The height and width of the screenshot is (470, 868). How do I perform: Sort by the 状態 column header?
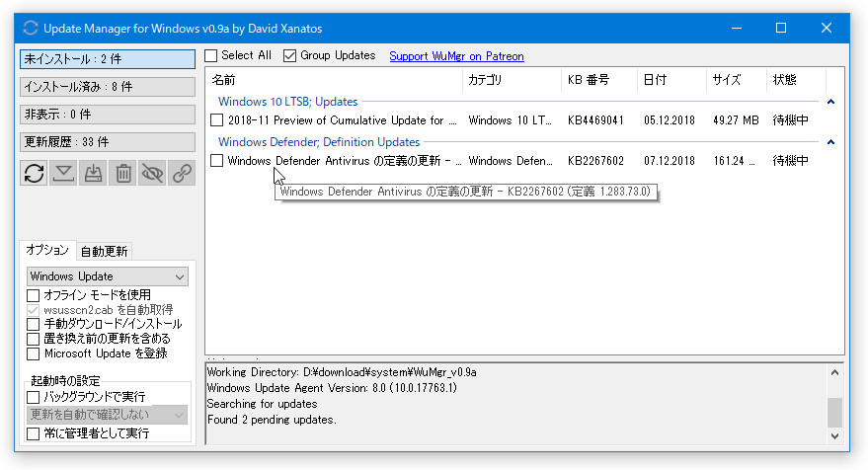coord(797,80)
